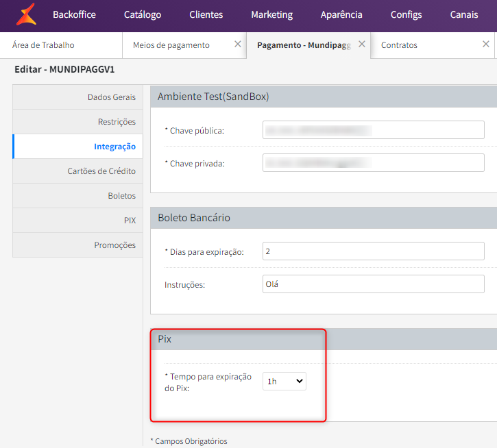Open the Configs menu
The width and height of the screenshot is (497, 448).
pos(406,14)
